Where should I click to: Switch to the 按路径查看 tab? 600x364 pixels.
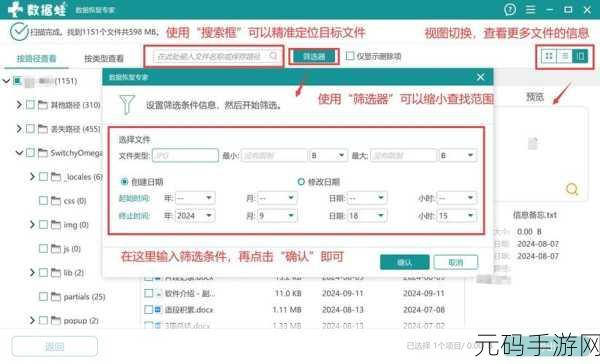(36, 59)
